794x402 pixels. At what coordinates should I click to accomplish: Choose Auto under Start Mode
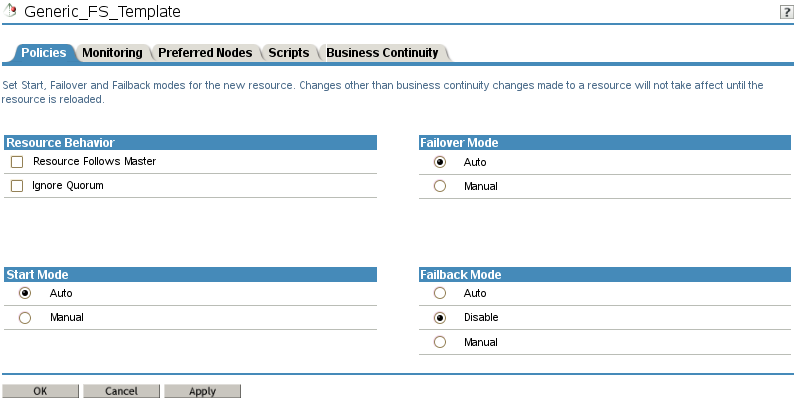coord(26,294)
